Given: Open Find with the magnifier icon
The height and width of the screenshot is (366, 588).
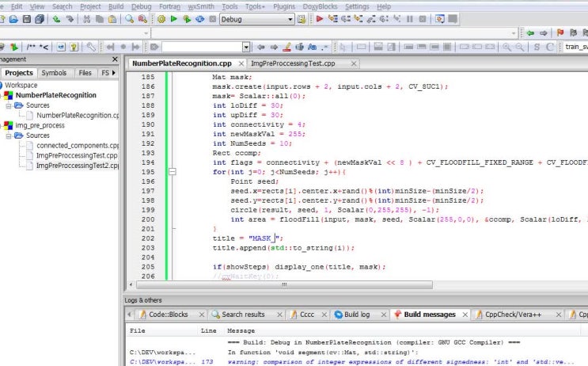Looking at the screenshot, I should click(x=129, y=19).
